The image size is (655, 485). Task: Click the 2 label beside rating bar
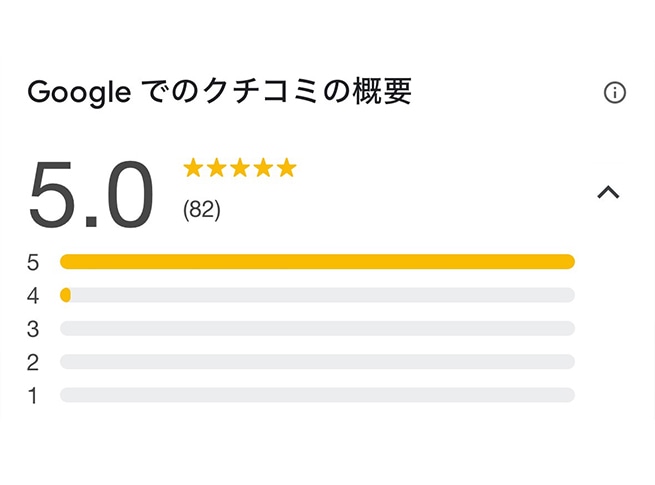33,363
